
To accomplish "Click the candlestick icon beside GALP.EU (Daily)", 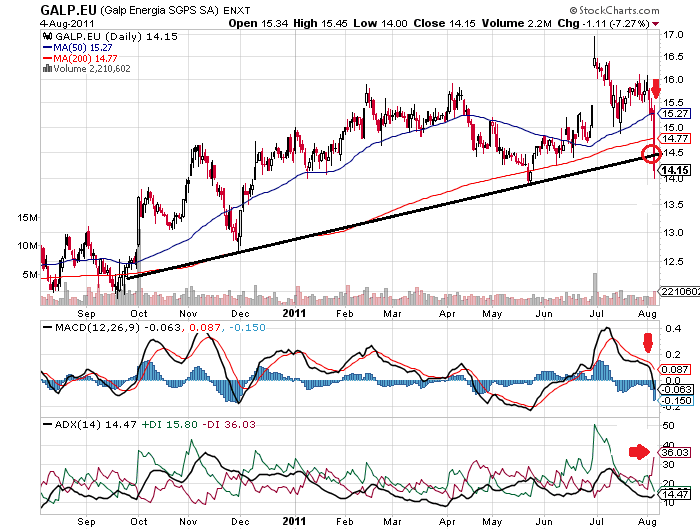I will (47, 37).
